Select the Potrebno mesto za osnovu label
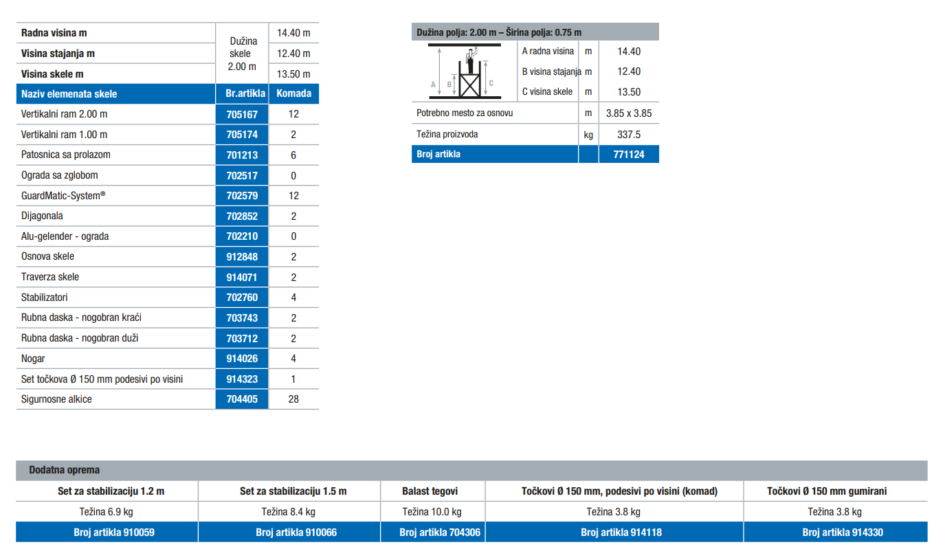The image size is (945, 560). 465,113
